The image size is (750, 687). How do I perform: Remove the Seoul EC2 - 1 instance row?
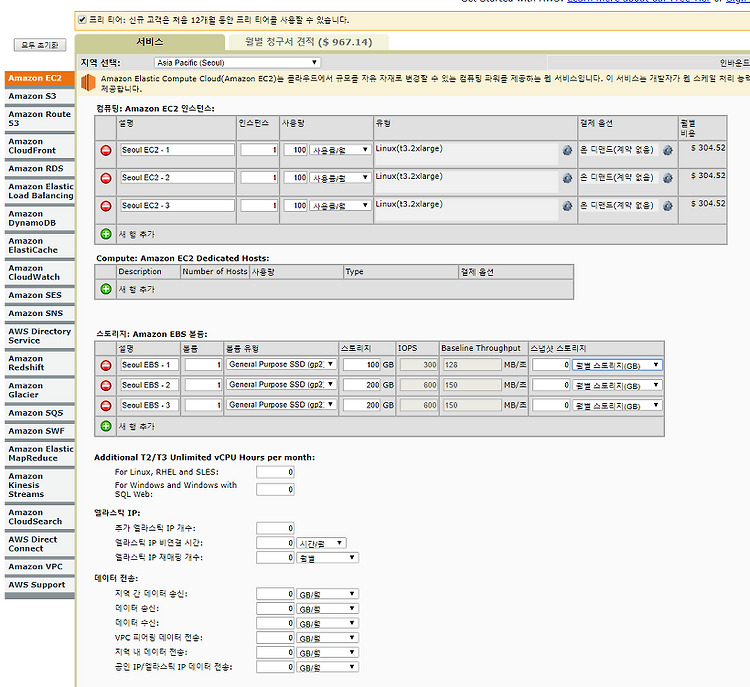pos(106,150)
